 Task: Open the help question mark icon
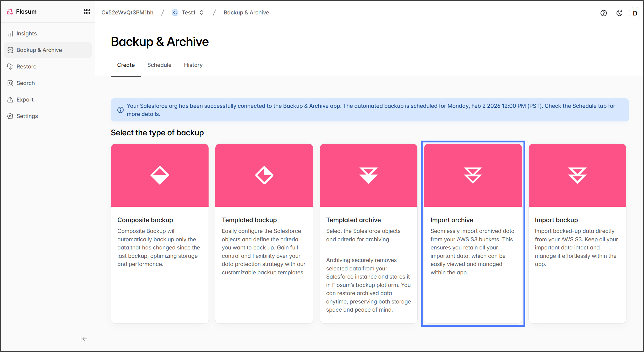pos(603,13)
